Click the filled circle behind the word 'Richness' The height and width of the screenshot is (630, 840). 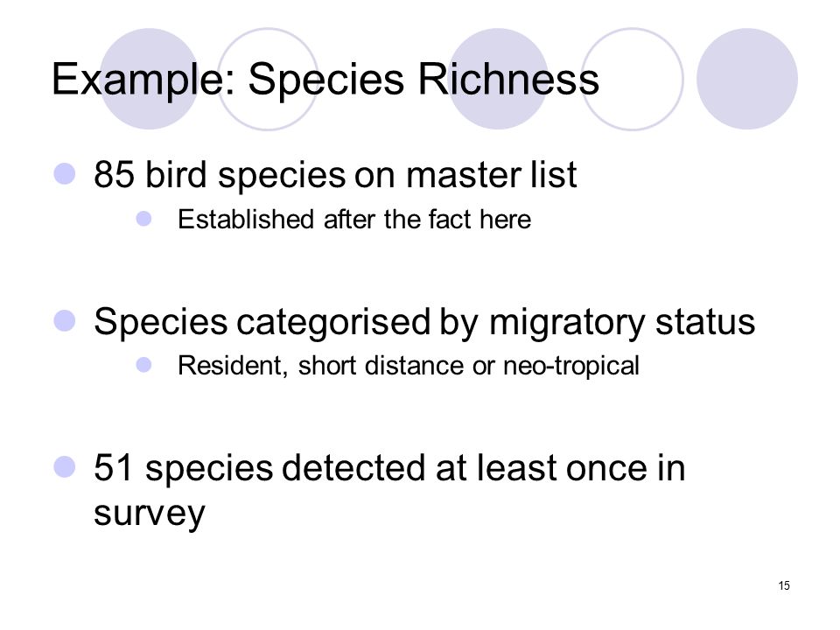498,79
